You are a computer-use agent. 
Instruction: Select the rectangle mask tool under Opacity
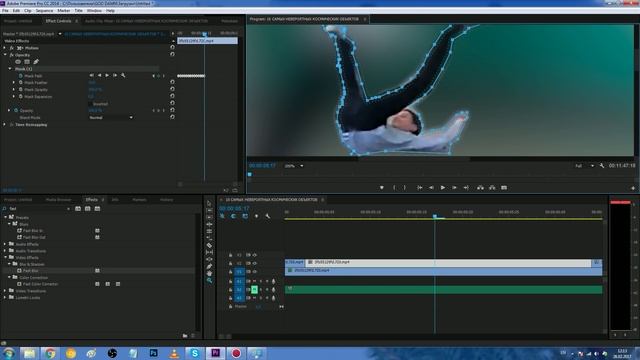27,62
